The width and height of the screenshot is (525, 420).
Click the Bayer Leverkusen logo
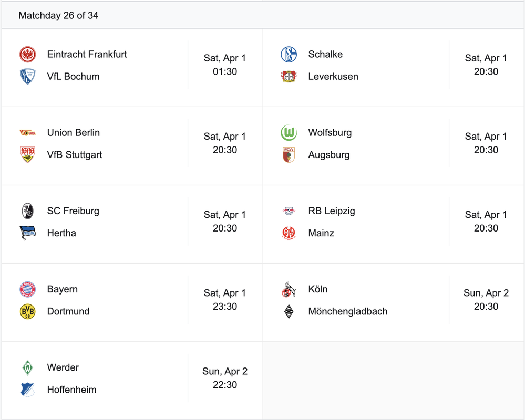coord(289,77)
